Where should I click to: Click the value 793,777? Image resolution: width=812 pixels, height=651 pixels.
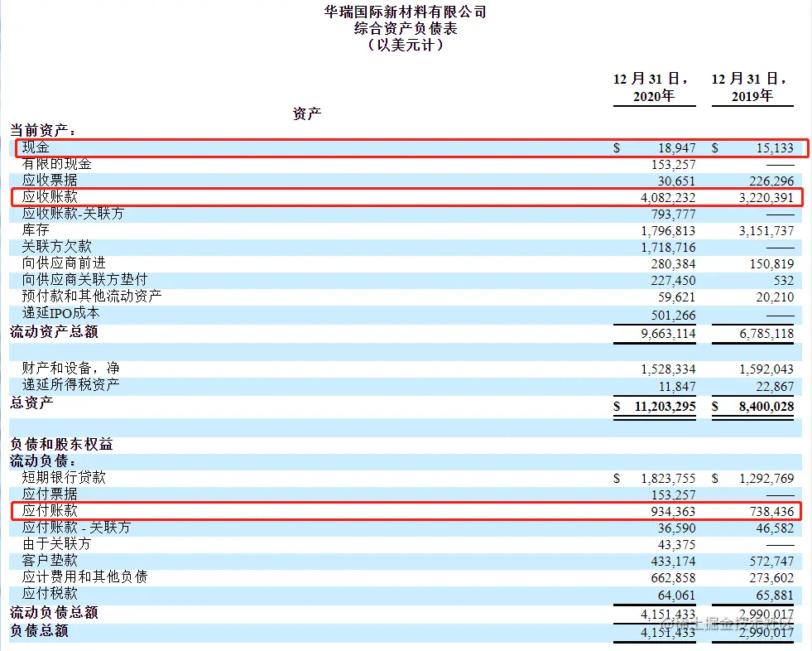click(x=673, y=215)
